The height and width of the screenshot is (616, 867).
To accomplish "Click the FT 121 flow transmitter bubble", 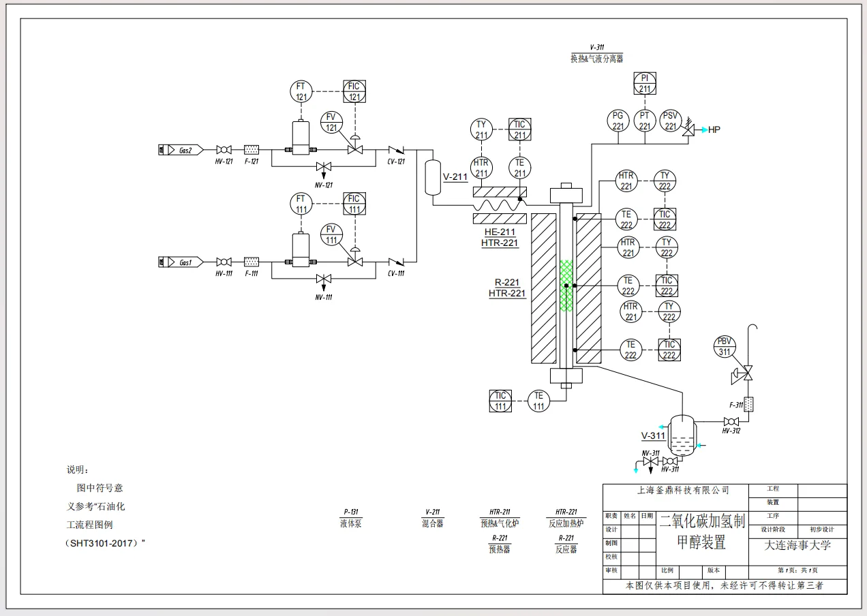I will coord(301,91).
